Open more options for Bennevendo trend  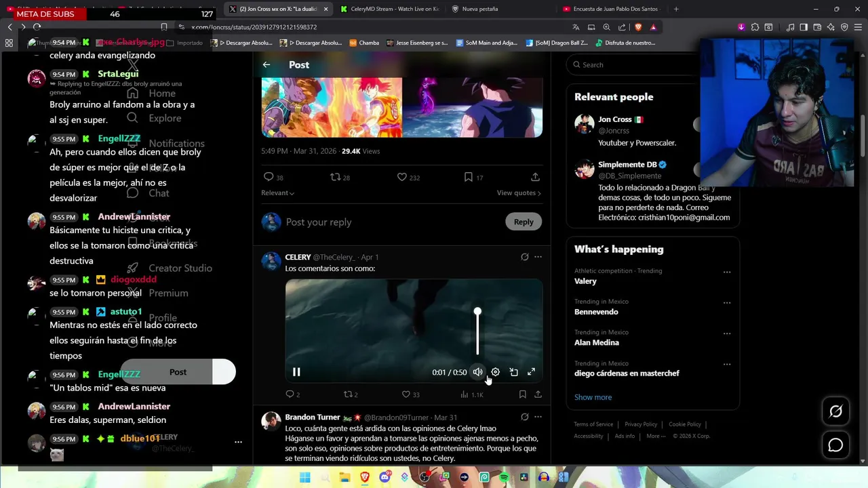point(727,303)
